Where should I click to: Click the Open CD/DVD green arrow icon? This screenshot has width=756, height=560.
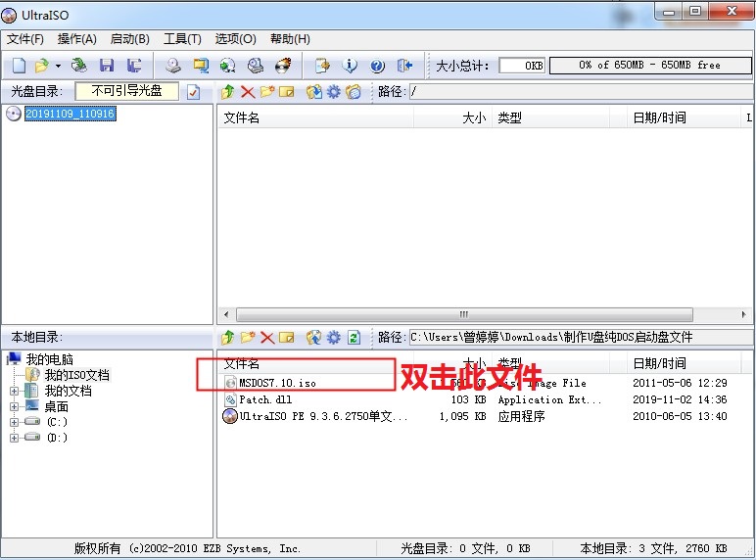(x=79, y=65)
